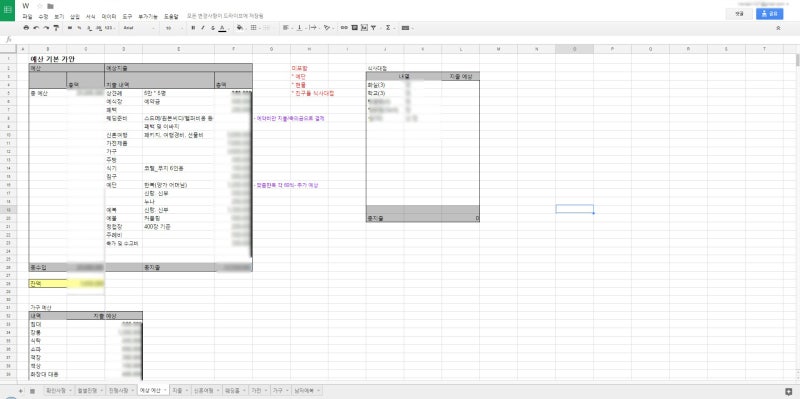This screenshot has width=800, height=399.
Task: Click the insert link icon
Action: [x=344, y=28]
